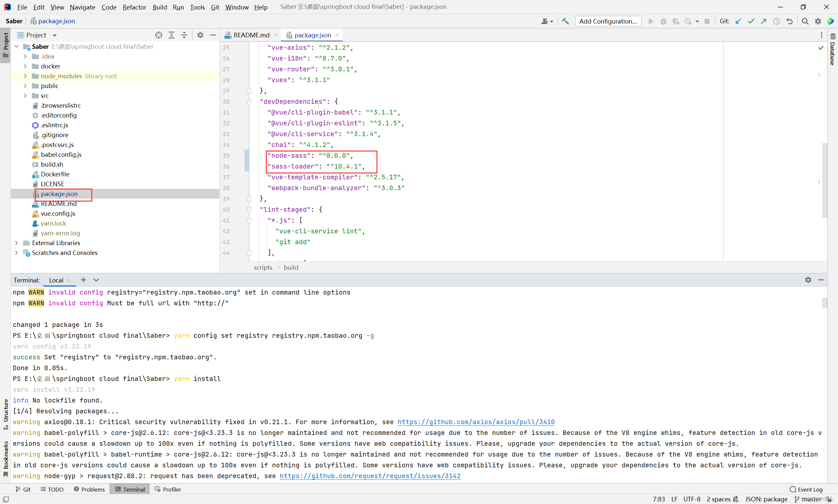Click the Build project hammer icon
This screenshot has width=838, height=504.
(565, 21)
